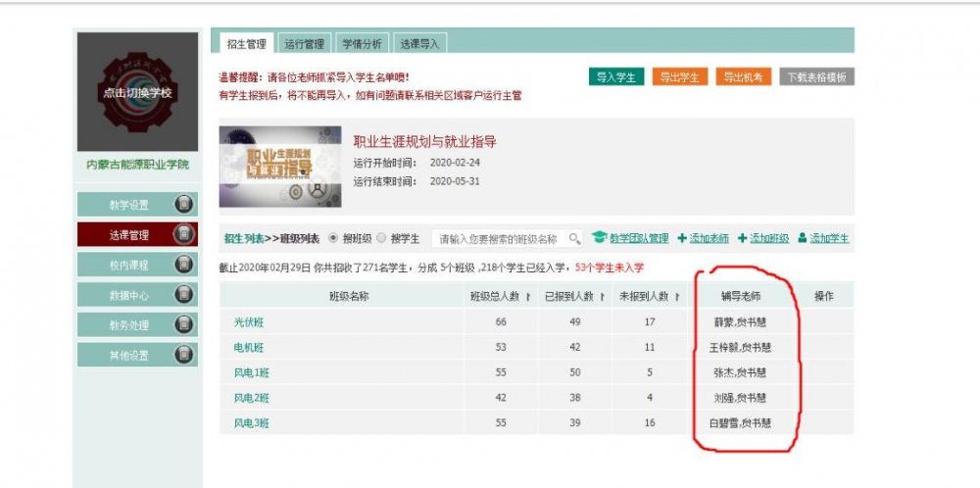
Task: Sort by 班级总人数 column arrow
Action: tap(529, 297)
